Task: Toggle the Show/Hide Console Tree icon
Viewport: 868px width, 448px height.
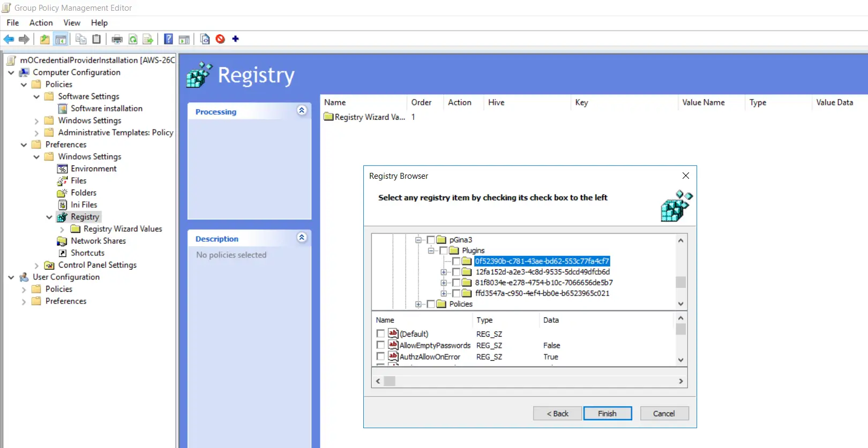Action: 61,39
